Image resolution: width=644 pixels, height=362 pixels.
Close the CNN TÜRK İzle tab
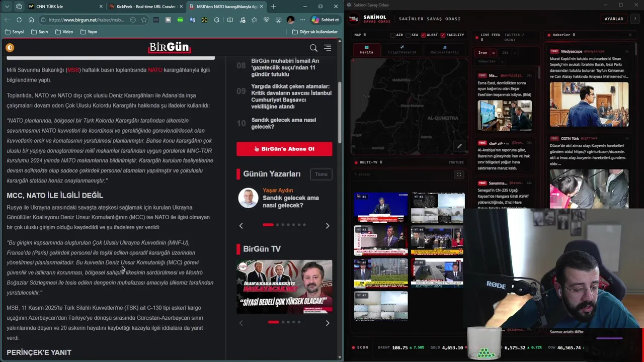pyautogui.click(x=101, y=7)
